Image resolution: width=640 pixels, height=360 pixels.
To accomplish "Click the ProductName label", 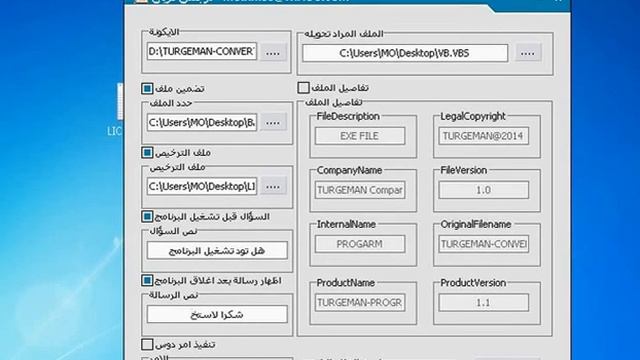I will click(x=345, y=282).
